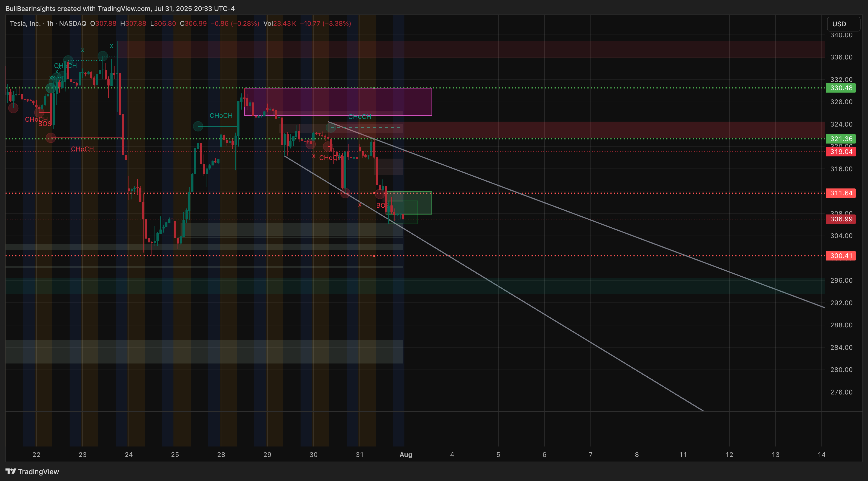Click date 7 on the time axis
This screenshot has height=481, width=868.
[590, 455]
